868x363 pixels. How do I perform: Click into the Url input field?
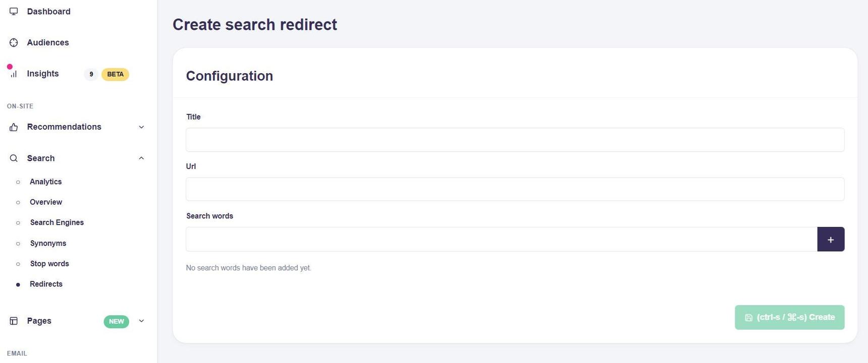click(515, 189)
